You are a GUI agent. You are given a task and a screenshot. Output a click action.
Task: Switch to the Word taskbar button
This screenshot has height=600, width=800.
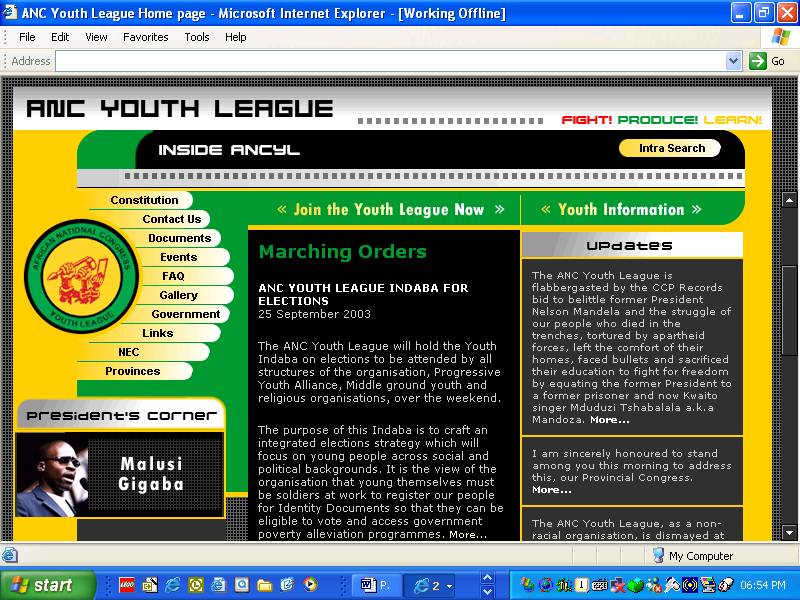[375, 585]
